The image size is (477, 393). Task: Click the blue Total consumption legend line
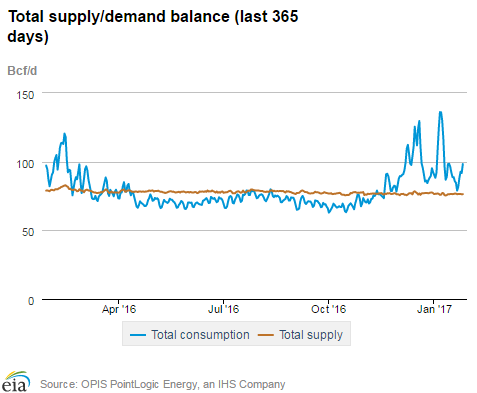point(138,335)
